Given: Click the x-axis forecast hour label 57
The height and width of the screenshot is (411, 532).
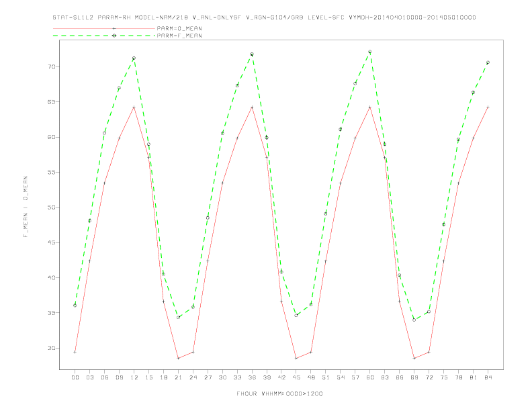Looking at the screenshot, I should click(x=355, y=377).
